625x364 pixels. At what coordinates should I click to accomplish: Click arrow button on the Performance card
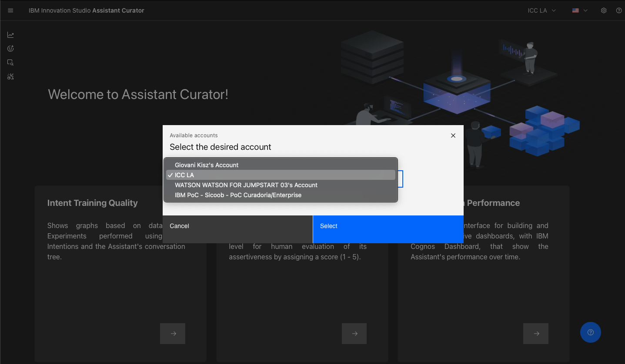(x=535, y=334)
